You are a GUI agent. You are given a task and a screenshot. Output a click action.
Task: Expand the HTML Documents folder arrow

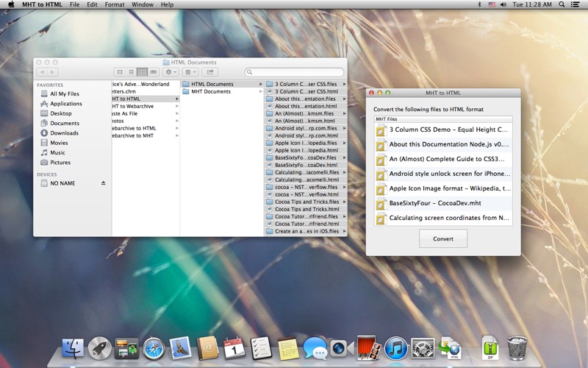(261, 84)
